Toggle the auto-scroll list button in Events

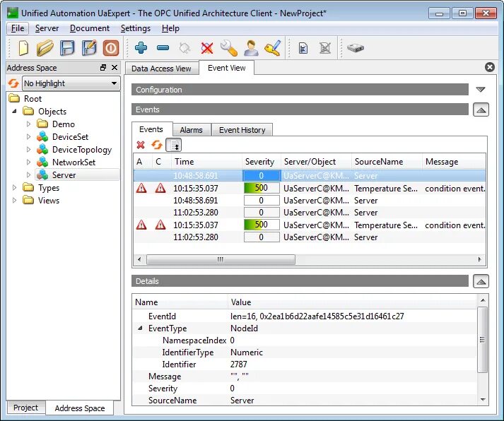(x=174, y=145)
